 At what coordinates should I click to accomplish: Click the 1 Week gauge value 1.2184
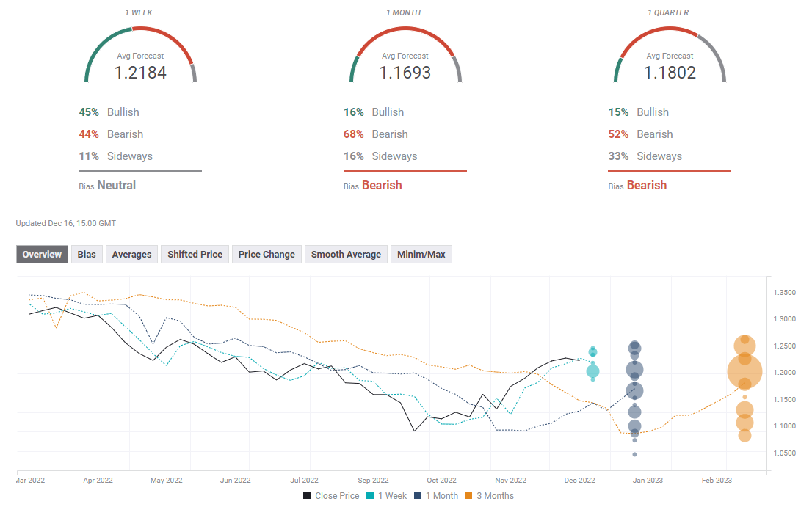pos(140,73)
